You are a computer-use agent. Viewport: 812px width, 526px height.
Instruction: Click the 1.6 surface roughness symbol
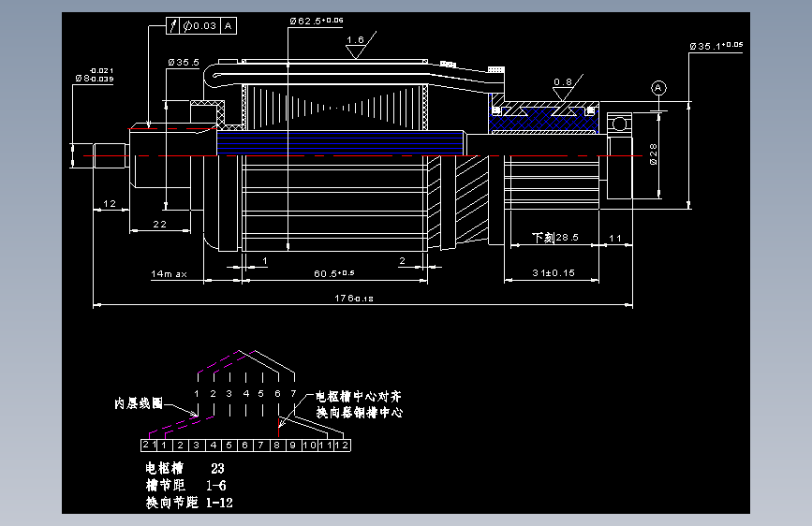point(360,46)
